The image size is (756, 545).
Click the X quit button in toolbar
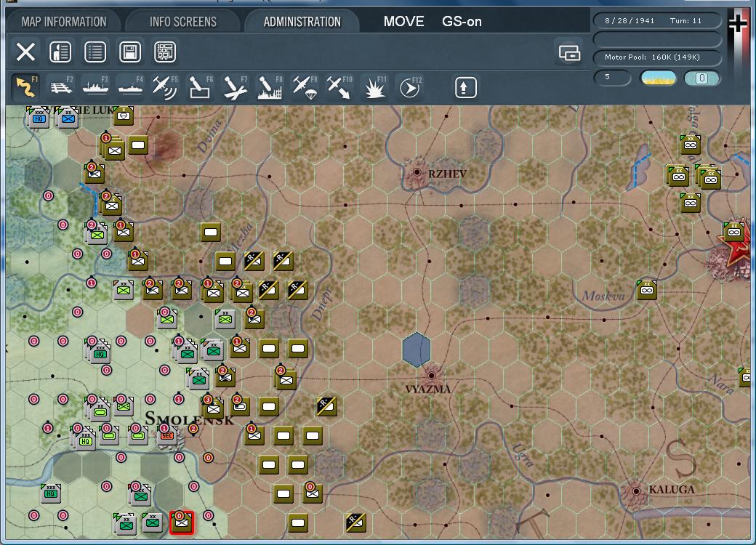25,52
